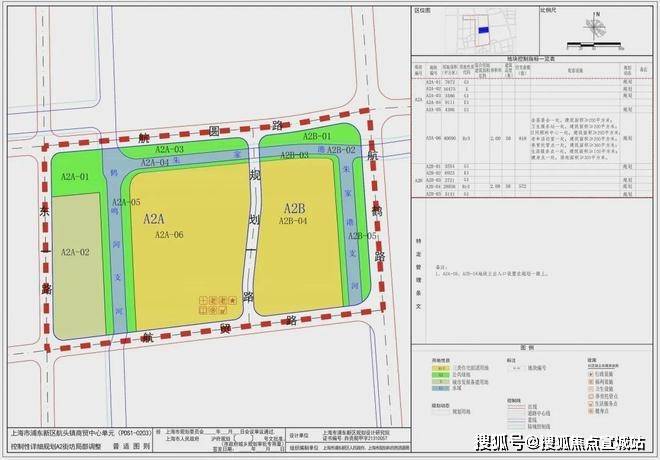
Task: Click the 圆 character on the northern road
Action: [x=215, y=131]
